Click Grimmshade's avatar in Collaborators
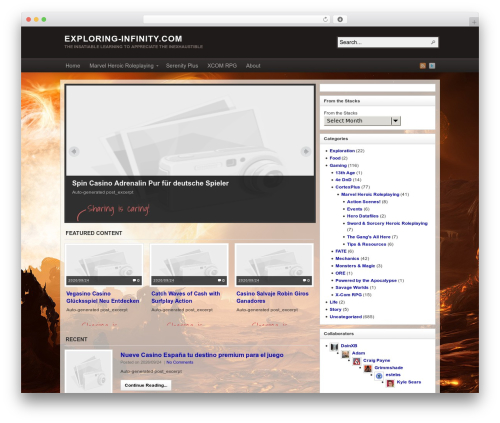Viewport: 500px width, 423px height. coord(368,368)
